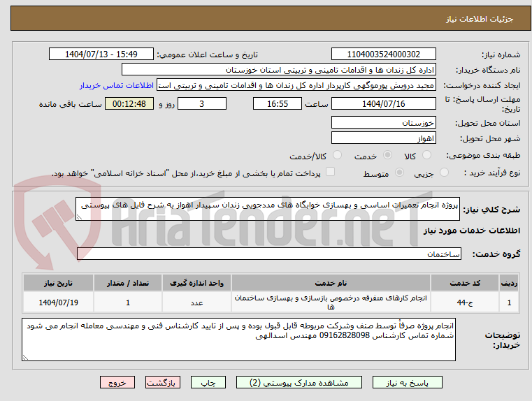Click the announcement date field 1404/07/13 - 15:49

tap(101, 54)
